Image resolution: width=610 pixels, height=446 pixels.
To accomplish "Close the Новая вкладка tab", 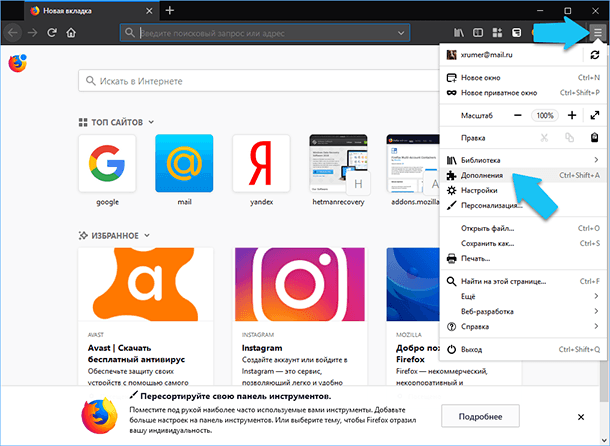I will [x=149, y=11].
